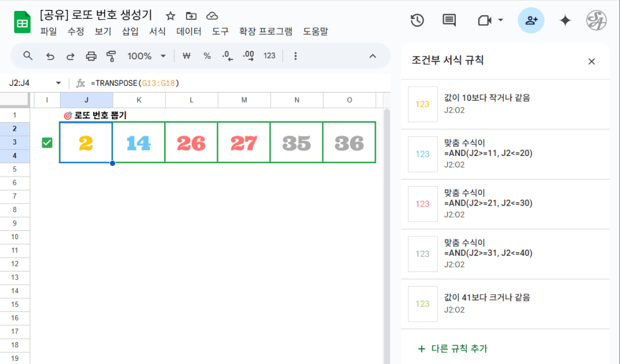The width and height of the screenshot is (620, 364).
Task: Click 다른 규칙 추가 button
Action: pos(452,348)
